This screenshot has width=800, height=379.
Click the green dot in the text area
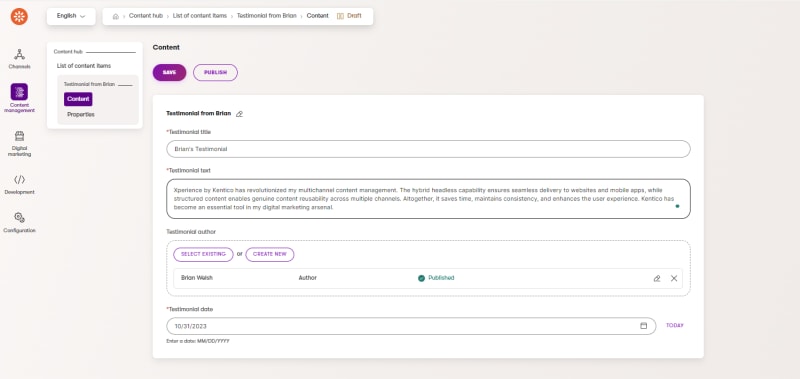(677, 207)
